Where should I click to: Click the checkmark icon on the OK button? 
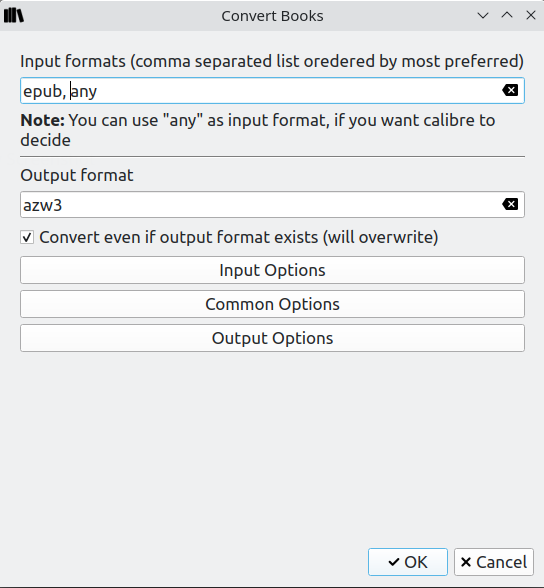point(394,562)
